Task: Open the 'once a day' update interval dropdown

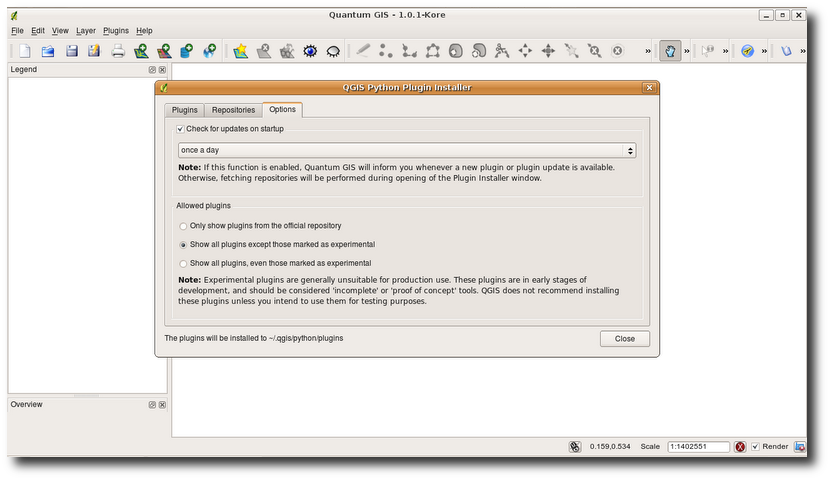Action: point(407,150)
